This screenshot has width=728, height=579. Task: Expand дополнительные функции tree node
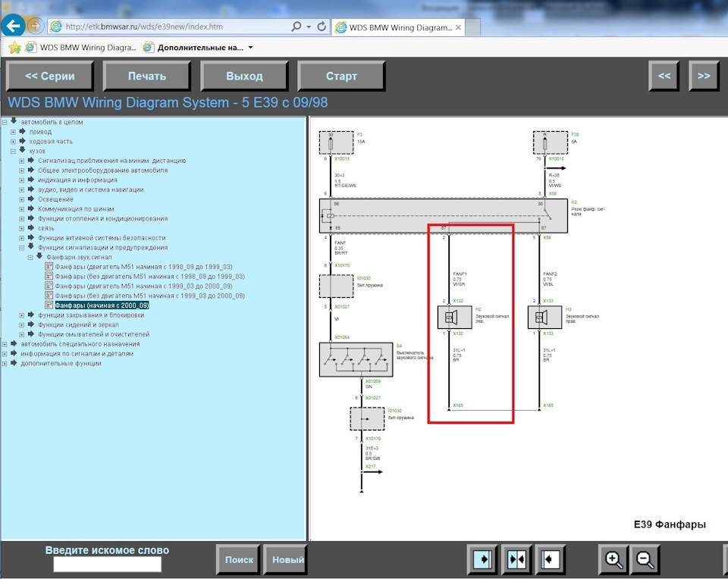pos(5,364)
